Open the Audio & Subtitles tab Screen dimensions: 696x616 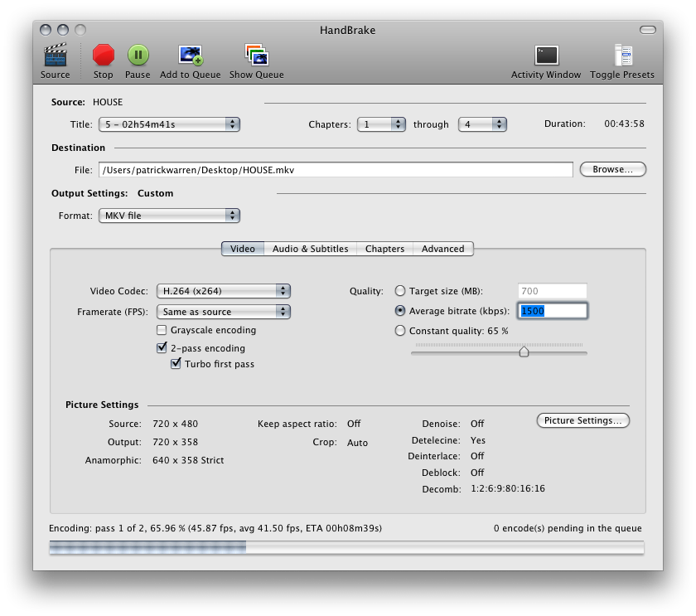tap(310, 249)
